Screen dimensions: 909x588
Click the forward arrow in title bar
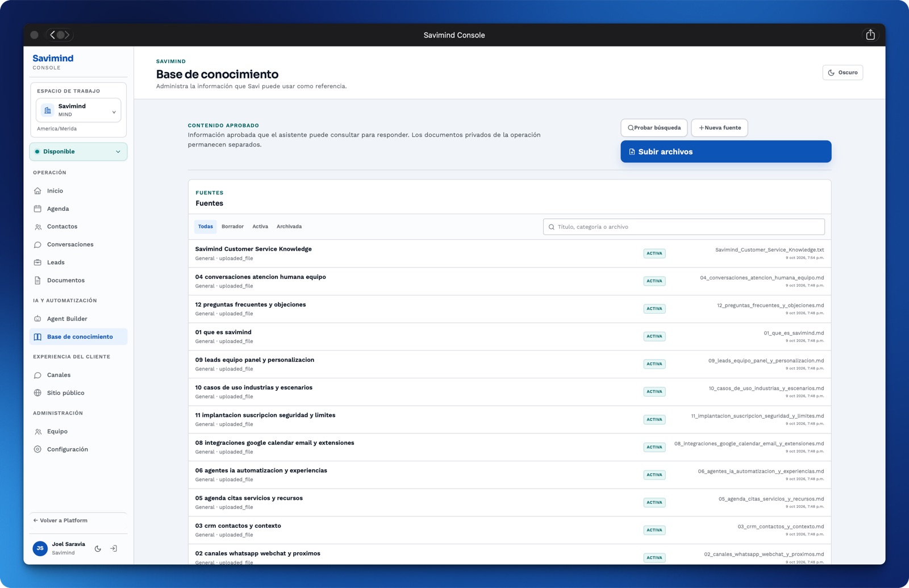tap(67, 35)
